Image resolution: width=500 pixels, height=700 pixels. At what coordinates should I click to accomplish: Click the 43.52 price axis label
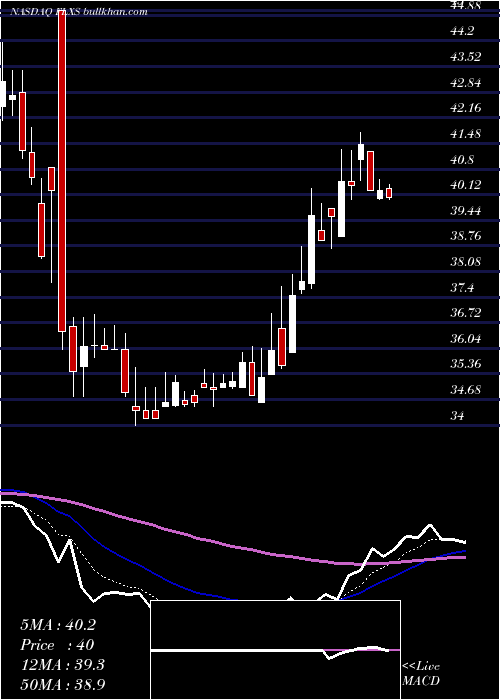pyautogui.click(x=468, y=57)
